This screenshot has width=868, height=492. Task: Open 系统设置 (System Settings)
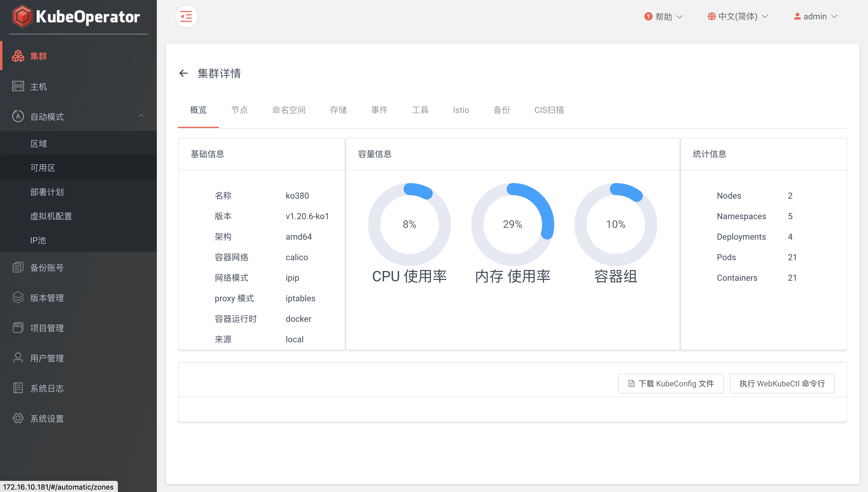46,418
